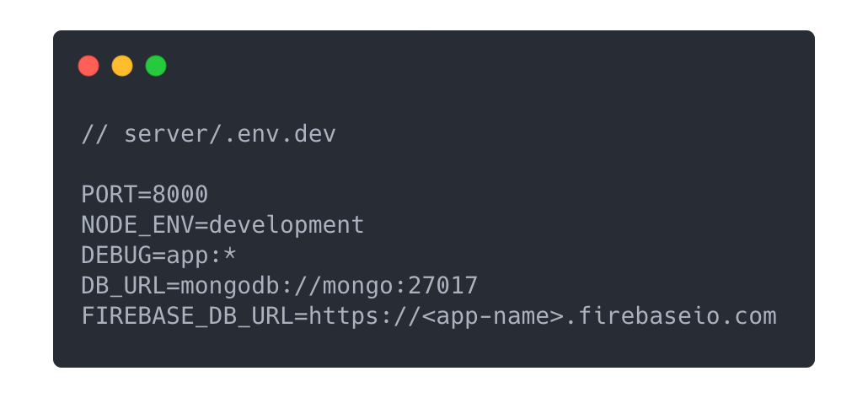
Task: Click the FIREBASE_DB_URL key
Action: 187,316
